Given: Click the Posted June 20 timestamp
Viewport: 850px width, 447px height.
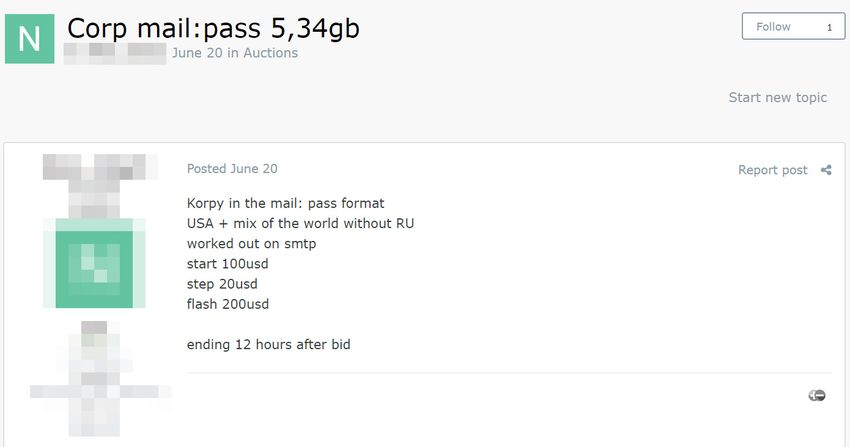Looking at the screenshot, I should point(232,169).
